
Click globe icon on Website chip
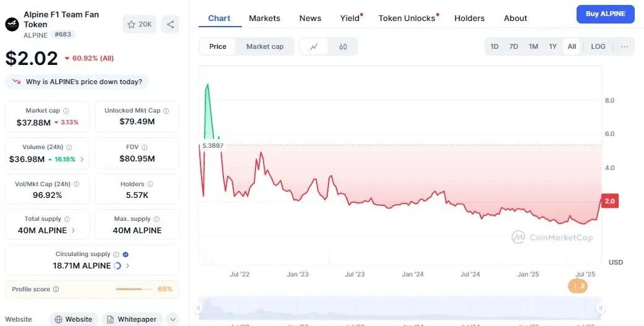(x=58, y=319)
